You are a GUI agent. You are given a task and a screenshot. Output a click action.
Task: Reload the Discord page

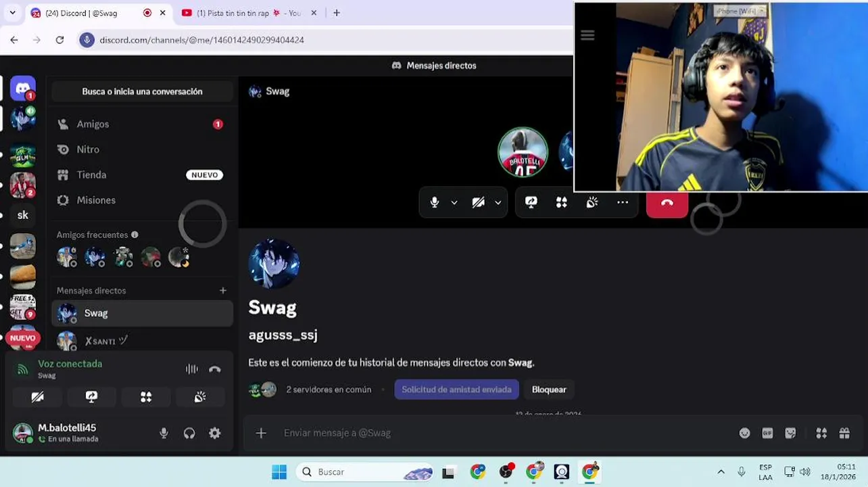(59, 40)
